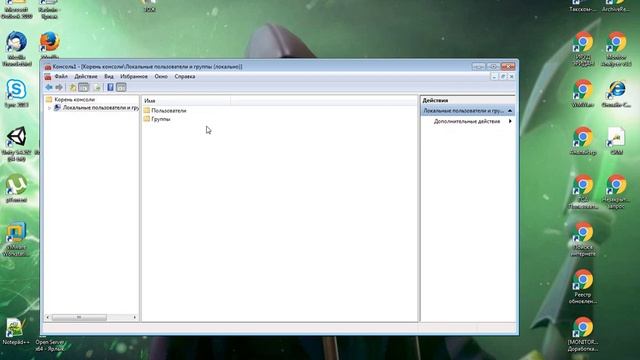Click the horizontal scrollbar in tree pane
Screen dimensions: 640x360
79,317
